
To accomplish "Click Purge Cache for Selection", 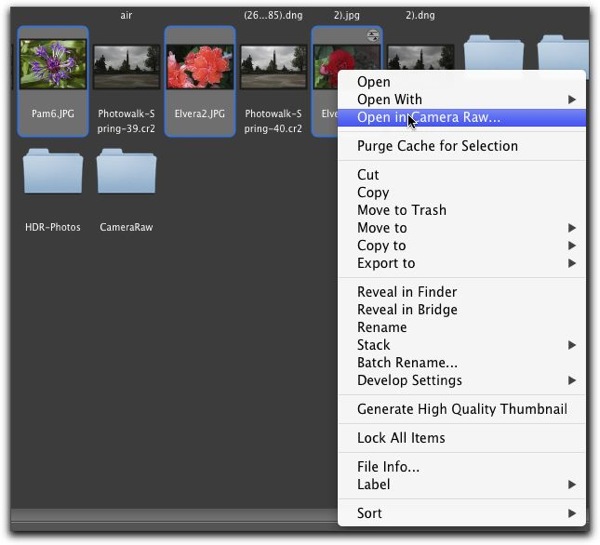I will tap(437, 146).
